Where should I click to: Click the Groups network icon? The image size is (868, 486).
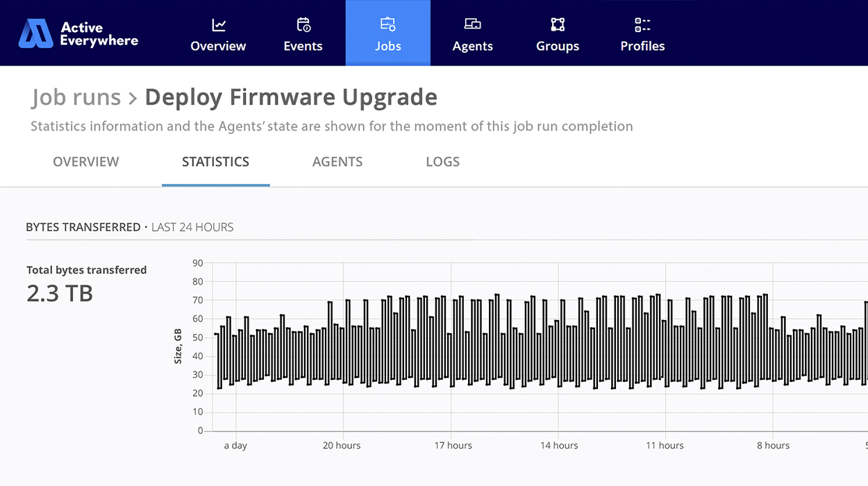click(557, 24)
